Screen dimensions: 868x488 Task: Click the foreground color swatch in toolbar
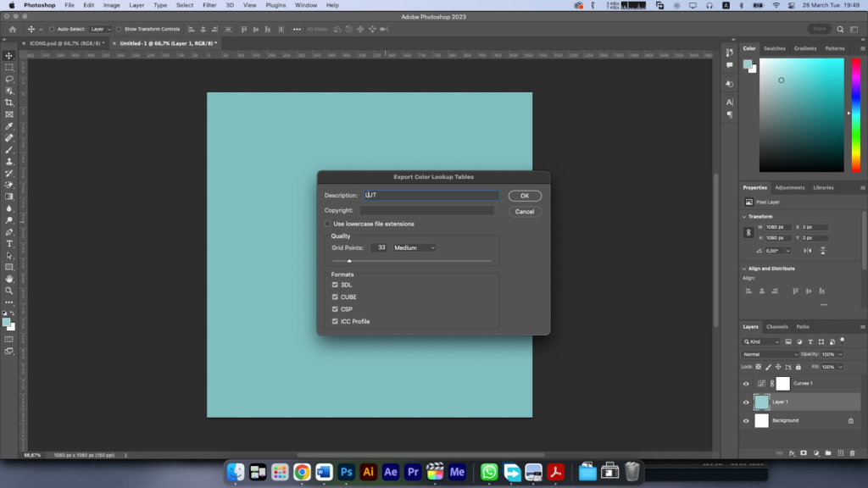tap(6, 323)
